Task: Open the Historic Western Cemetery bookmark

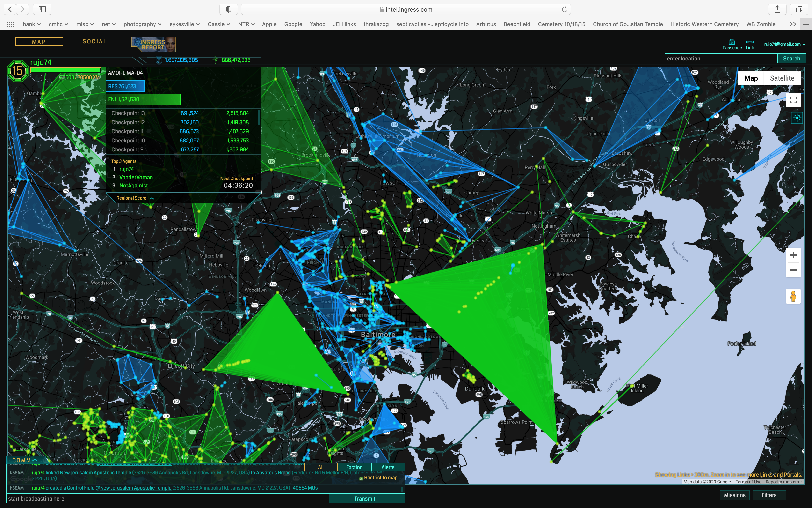Action: pyautogui.click(x=704, y=24)
